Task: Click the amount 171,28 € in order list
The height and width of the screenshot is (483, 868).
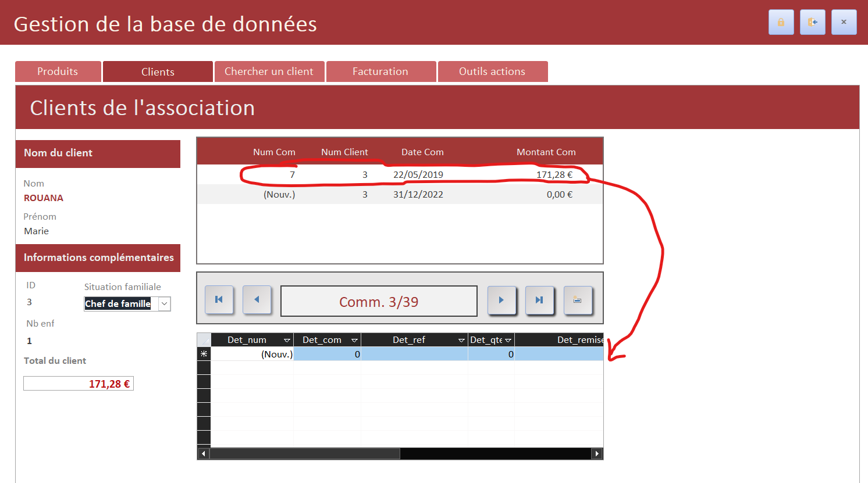Action: (x=554, y=174)
